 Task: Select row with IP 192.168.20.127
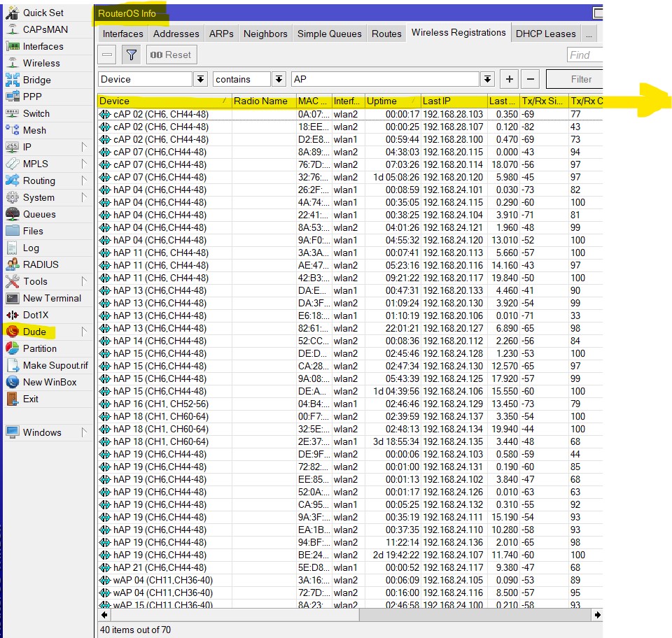(350, 328)
